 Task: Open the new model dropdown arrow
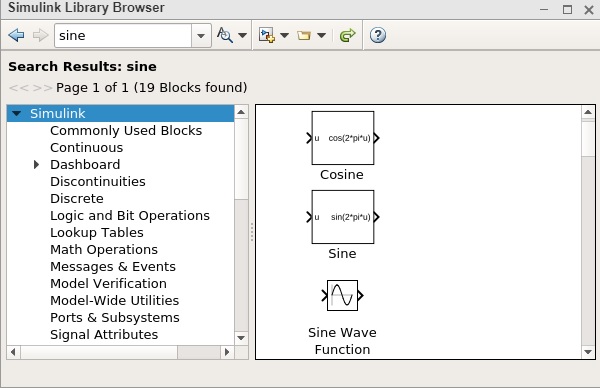[284, 35]
